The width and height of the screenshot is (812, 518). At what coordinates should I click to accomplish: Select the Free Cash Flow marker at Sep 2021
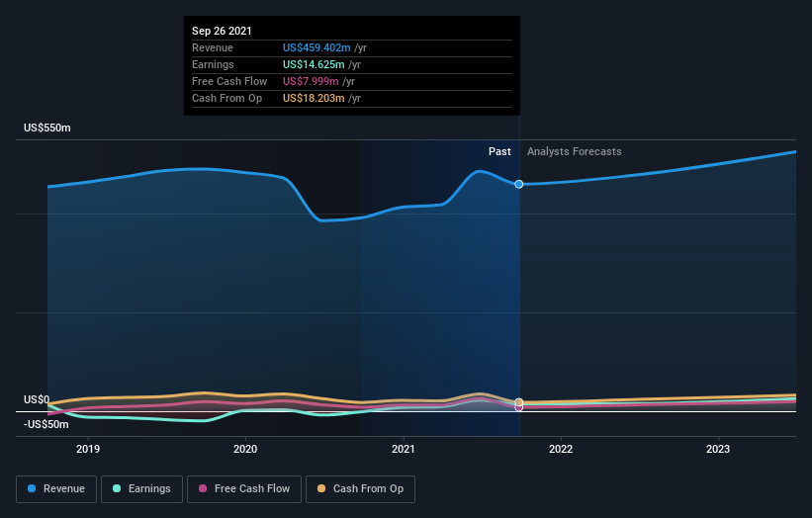tap(519, 407)
